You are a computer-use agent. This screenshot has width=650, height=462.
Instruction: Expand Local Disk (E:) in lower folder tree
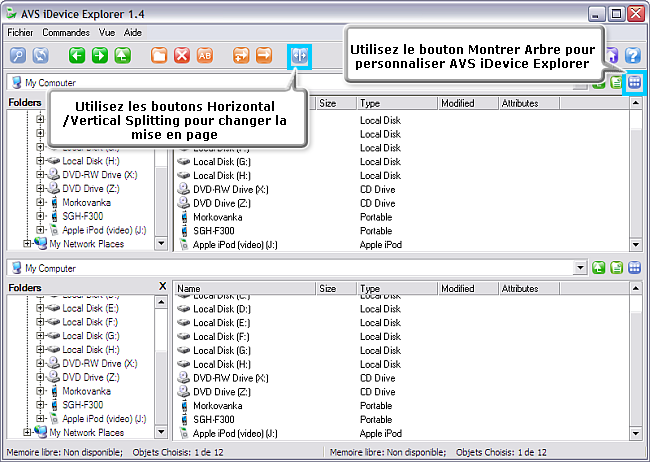[x=40, y=308]
